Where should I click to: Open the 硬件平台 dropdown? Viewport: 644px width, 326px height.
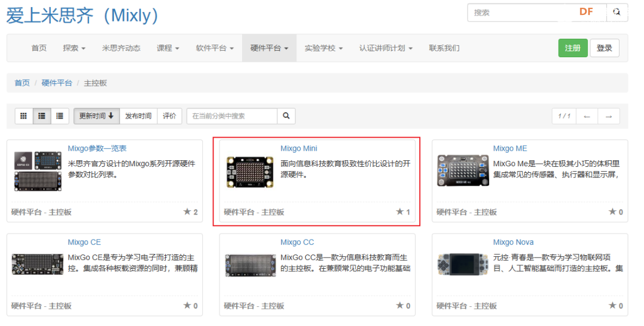coord(270,48)
